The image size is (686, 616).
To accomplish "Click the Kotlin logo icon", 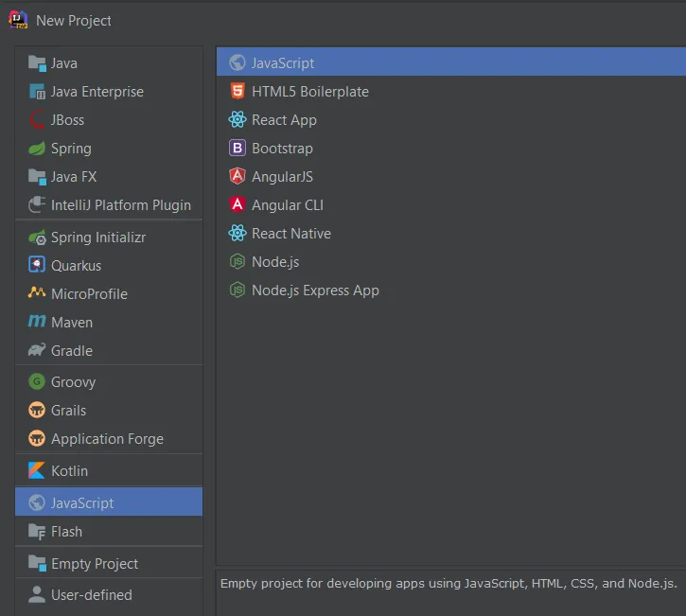I will (37, 470).
